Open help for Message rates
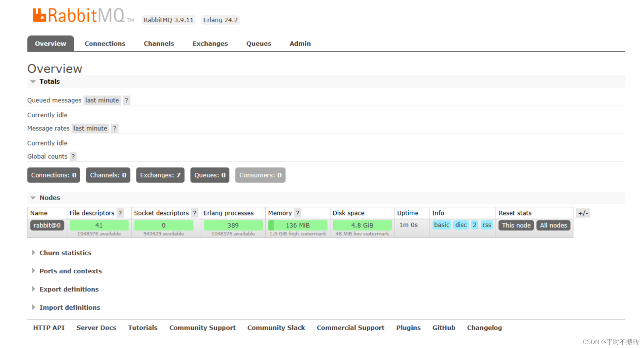Image resolution: width=644 pixels, height=348 pixels. point(115,128)
